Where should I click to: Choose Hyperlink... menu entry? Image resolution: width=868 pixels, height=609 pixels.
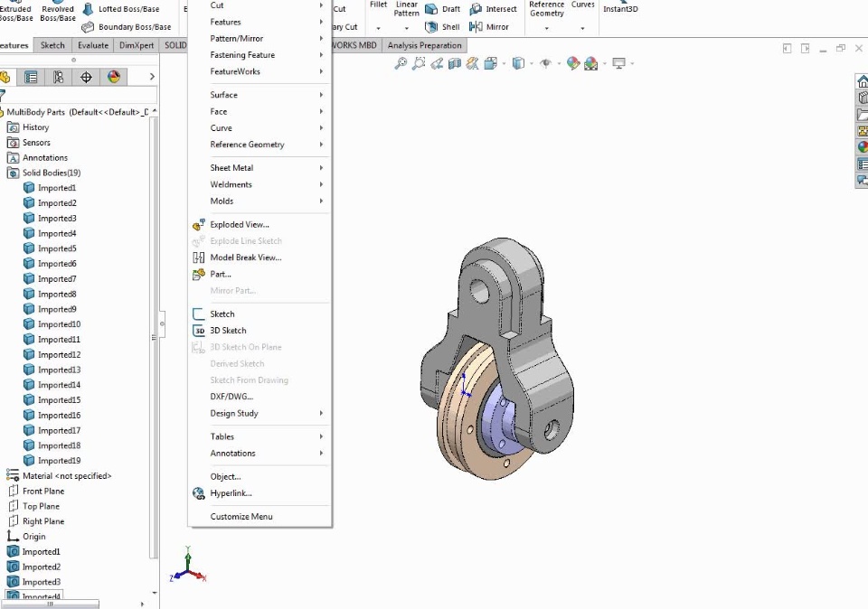231,493
